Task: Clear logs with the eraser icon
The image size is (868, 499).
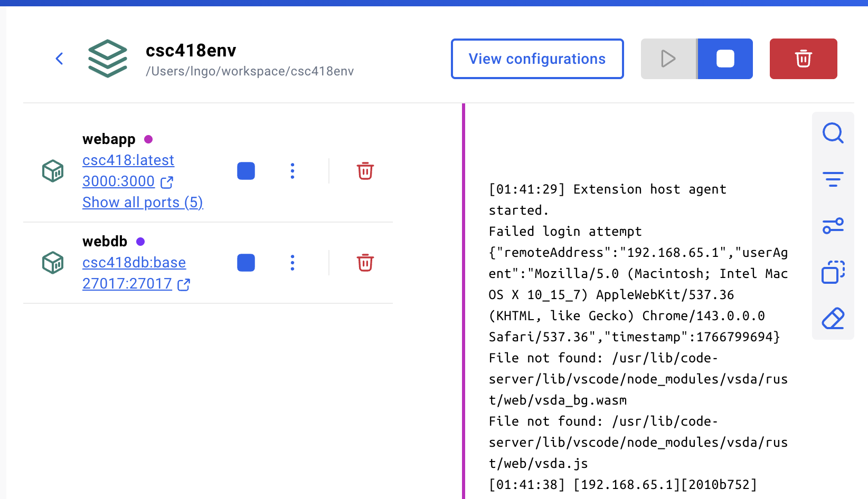Action: pyautogui.click(x=833, y=319)
